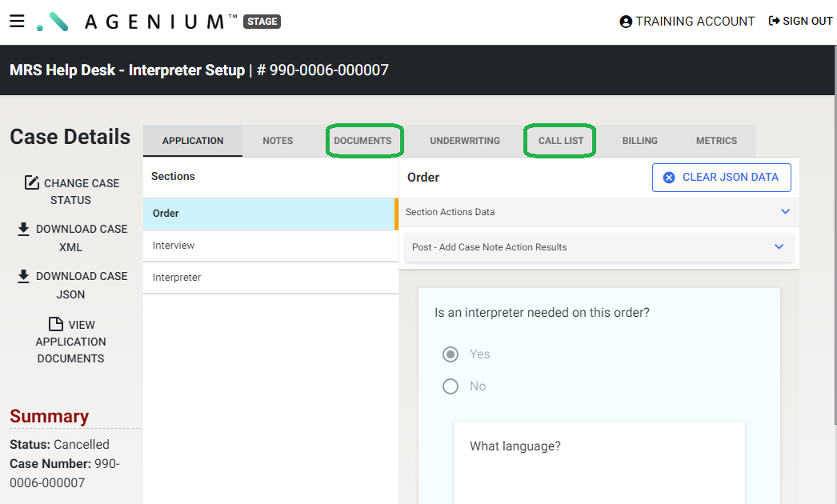
Task: Click View Application Documents link
Action: [x=71, y=341]
